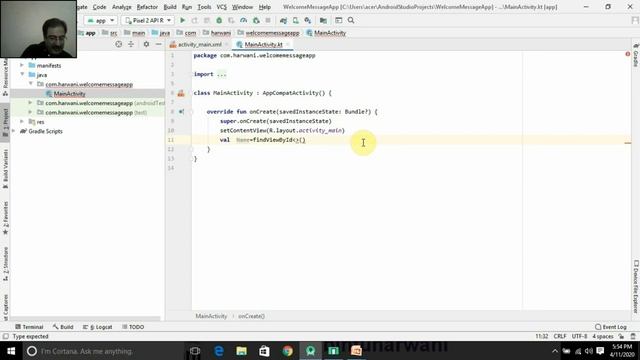Click the Profile app gauge icon
Image resolution: width=640 pixels, height=360 pixels.
click(244, 20)
